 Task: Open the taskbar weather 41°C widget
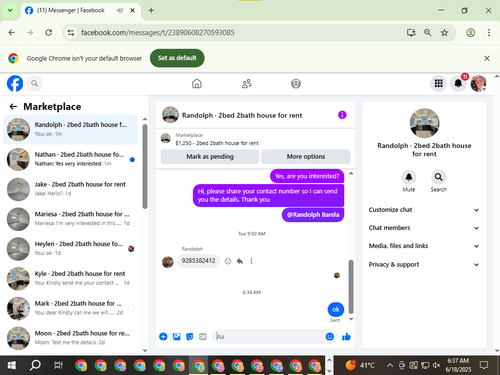coord(360,365)
